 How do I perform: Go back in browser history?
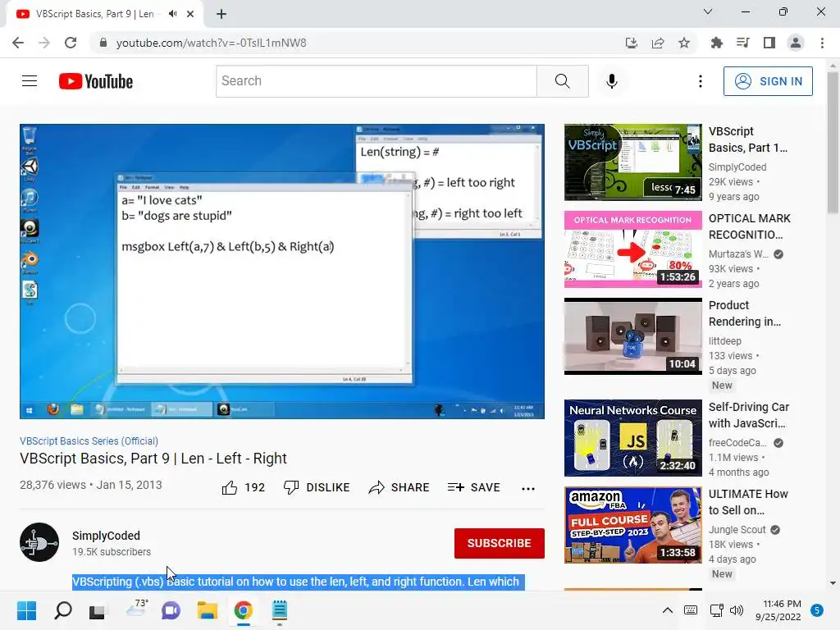click(18, 43)
